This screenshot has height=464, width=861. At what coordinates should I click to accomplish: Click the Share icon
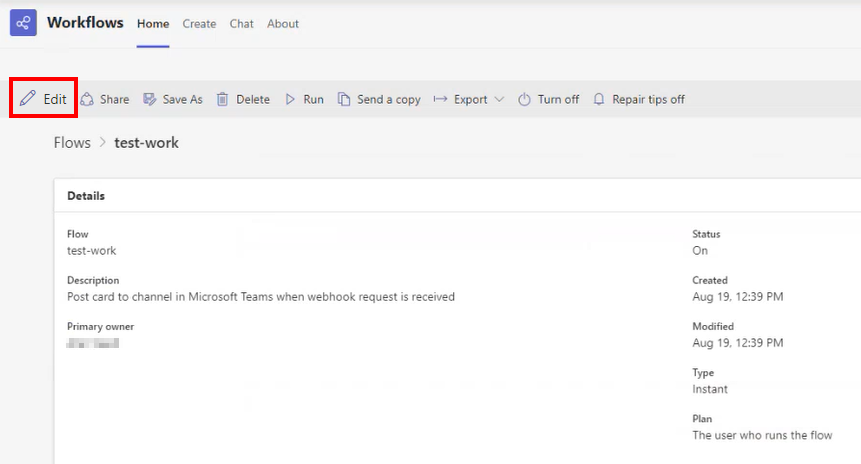tap(87, 99)
